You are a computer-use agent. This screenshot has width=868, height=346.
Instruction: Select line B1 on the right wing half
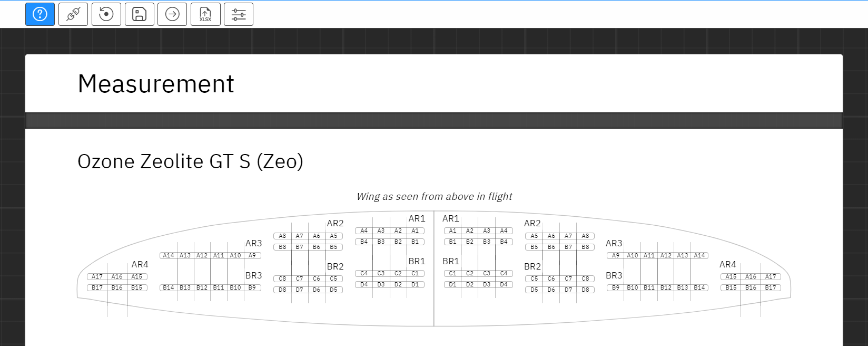[452, 242]
